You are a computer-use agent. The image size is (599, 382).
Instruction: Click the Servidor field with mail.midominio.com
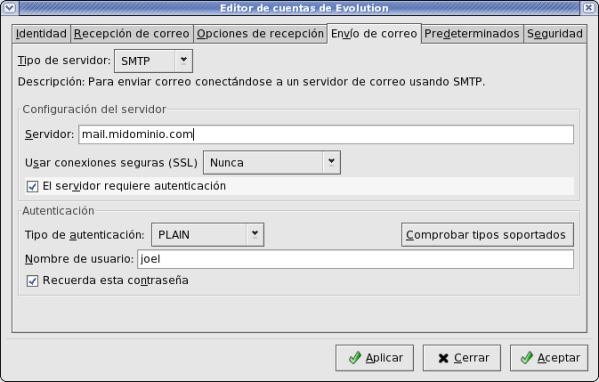[326, 134]
